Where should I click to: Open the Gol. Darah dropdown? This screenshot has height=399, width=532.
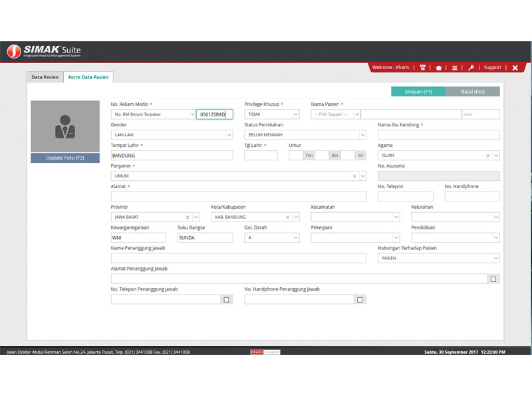[295, 237]
